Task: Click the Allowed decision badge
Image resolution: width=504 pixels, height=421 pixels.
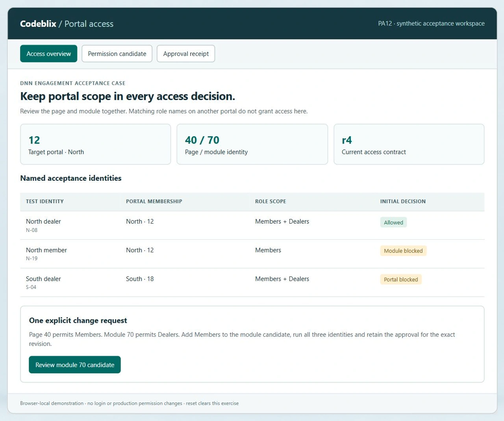Action: (393, 222)
